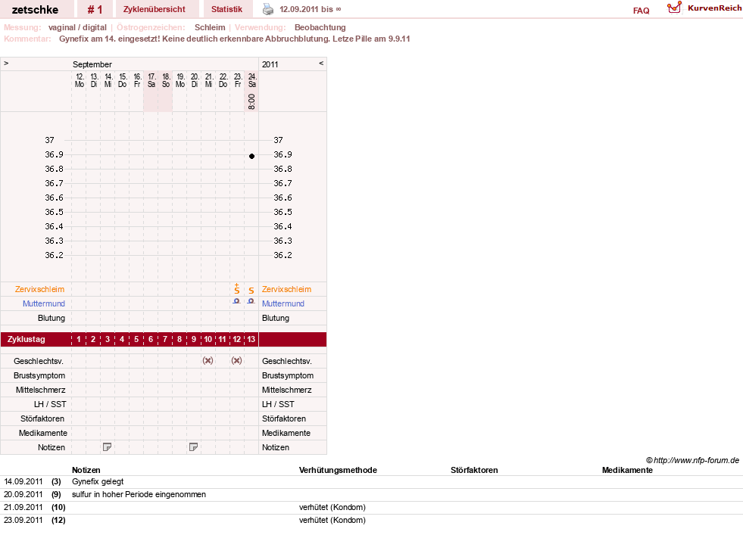Expand the chart with the > arrow
Viewport: 743px width, 560px height.
pos(6,63)
